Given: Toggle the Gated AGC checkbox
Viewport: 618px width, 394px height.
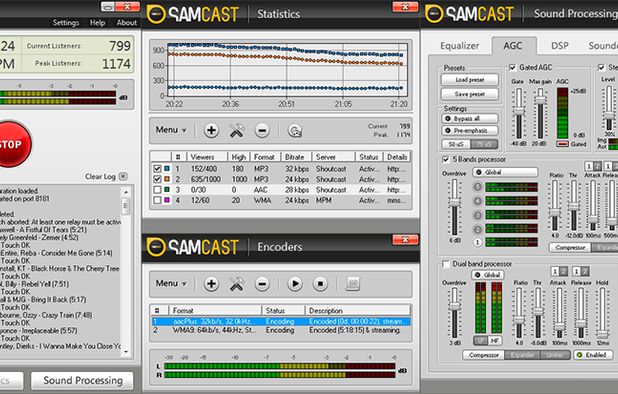Looking at the screenshot, I should 512,68.
